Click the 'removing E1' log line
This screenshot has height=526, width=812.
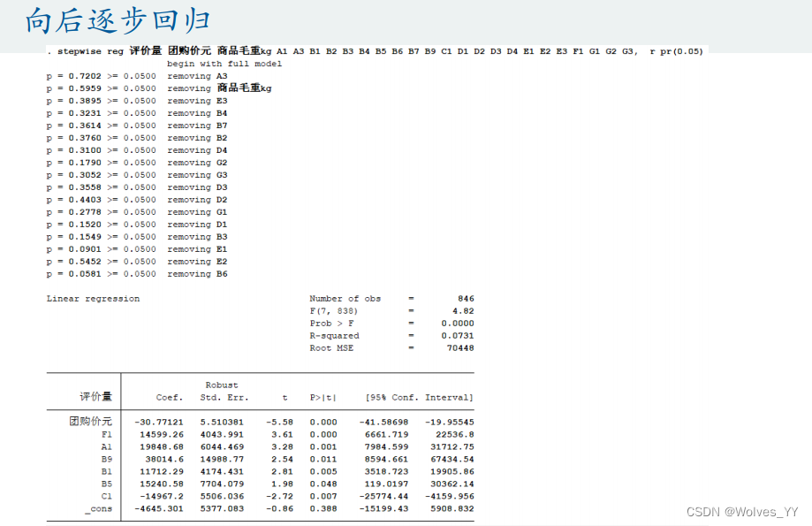(x=137, y=249)
